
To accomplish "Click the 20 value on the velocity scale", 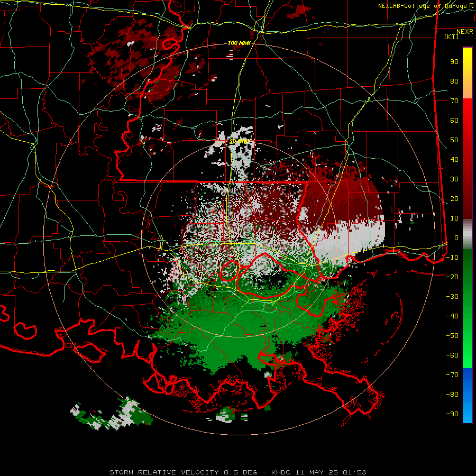I will coord(454,199).
